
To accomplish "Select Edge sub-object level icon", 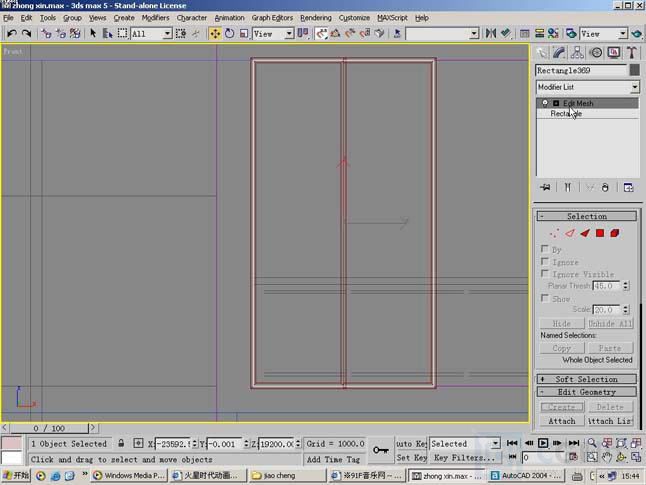I will (x=570, y=234).
